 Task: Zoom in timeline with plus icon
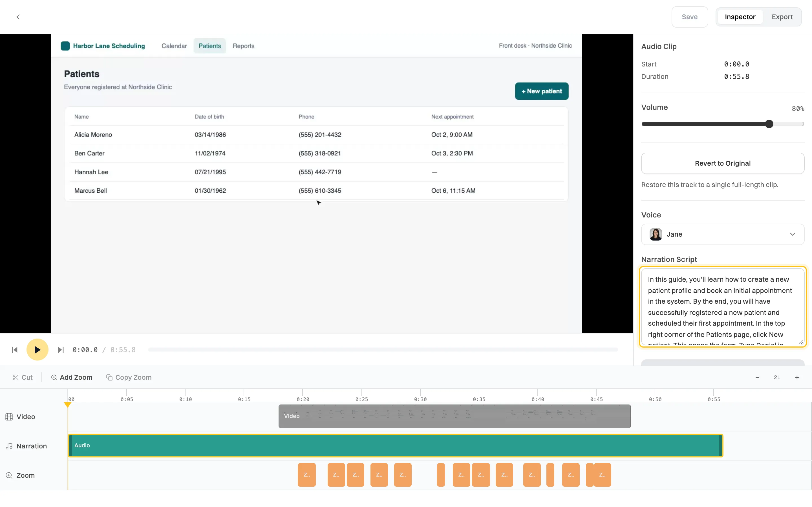tap(797, 377)
